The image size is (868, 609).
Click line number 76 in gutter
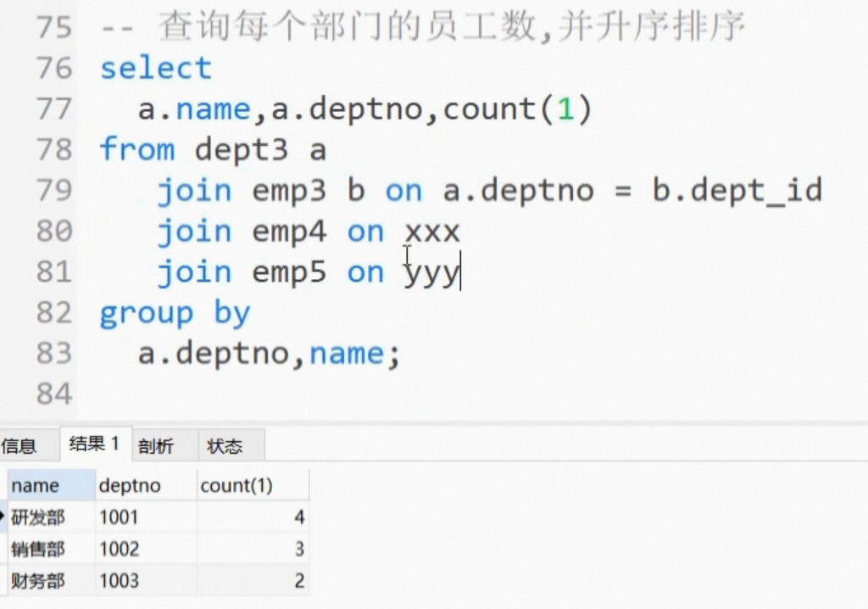(x=54, y=68)
